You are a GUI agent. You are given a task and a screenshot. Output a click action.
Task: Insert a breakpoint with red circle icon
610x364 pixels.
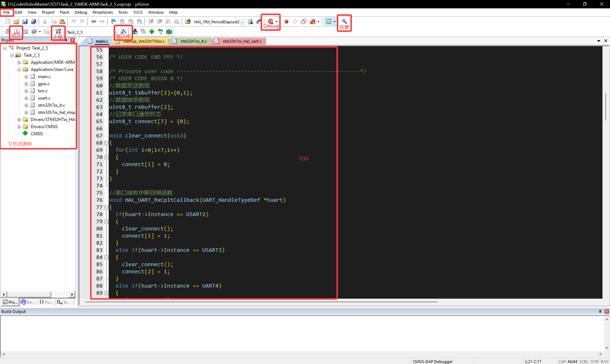pos(286,22)
